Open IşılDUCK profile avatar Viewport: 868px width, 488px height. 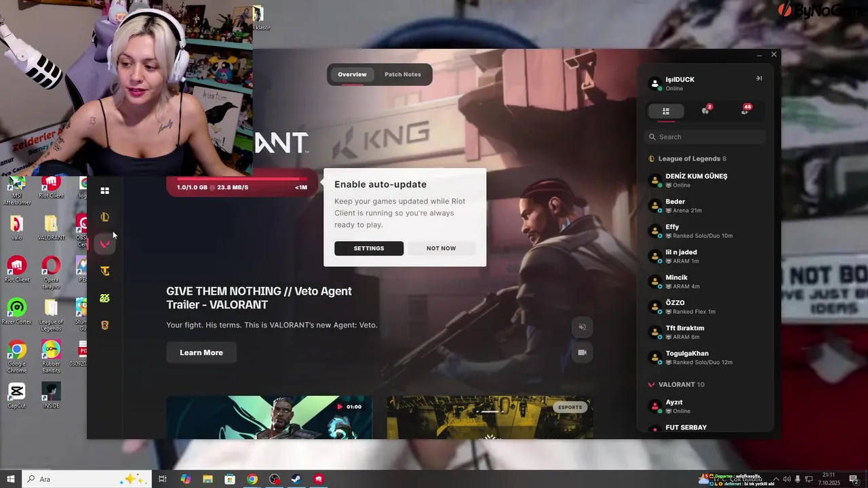pyautogui.click(x=655, y=83)
